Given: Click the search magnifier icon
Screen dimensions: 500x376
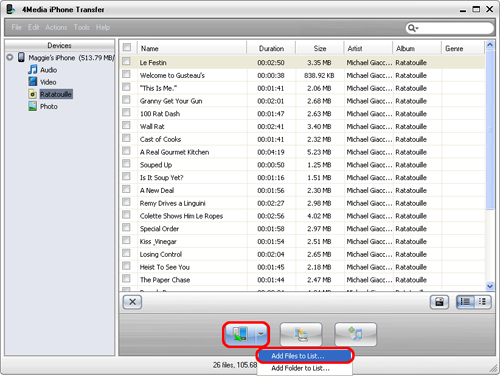Looking at the screenshot, I should [413, 28].
